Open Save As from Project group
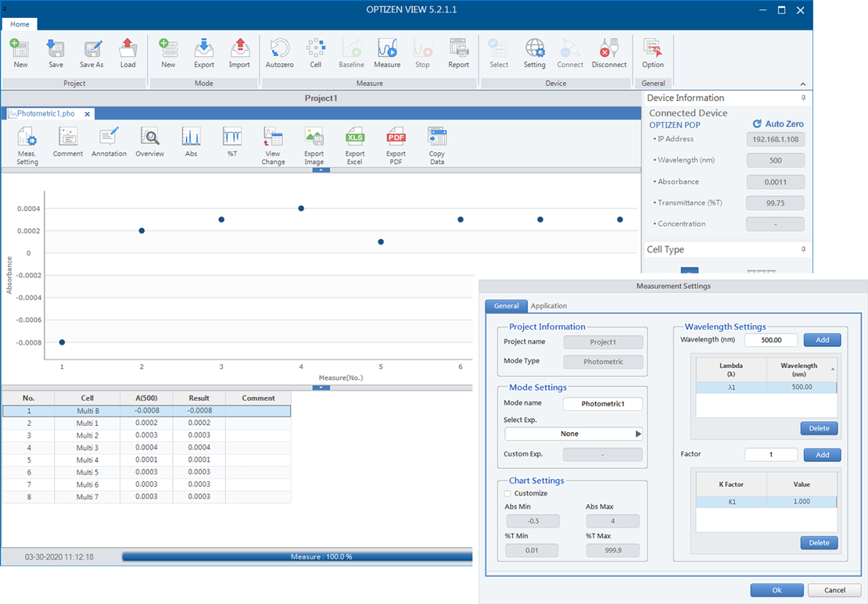The width and height of the screenshot is (868, 604). (92, 53)
